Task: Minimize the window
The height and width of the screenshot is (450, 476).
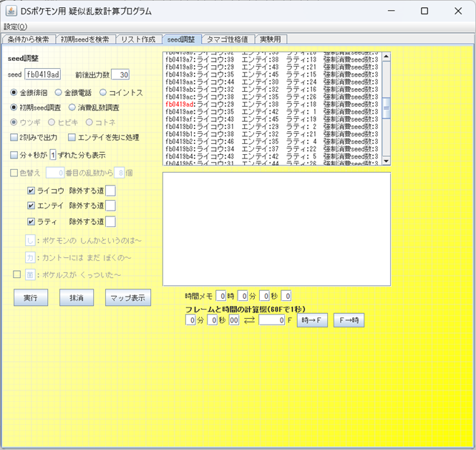Action: tap(392, 11)
